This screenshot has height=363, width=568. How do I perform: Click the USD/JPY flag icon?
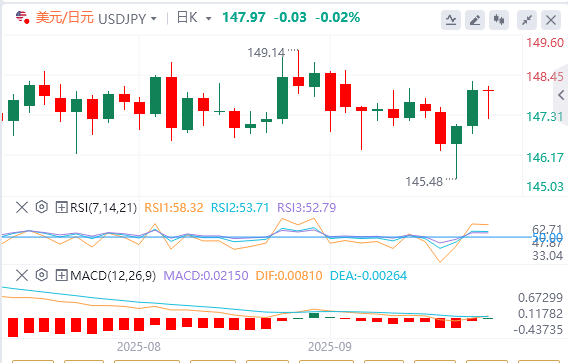coord(22,17)
